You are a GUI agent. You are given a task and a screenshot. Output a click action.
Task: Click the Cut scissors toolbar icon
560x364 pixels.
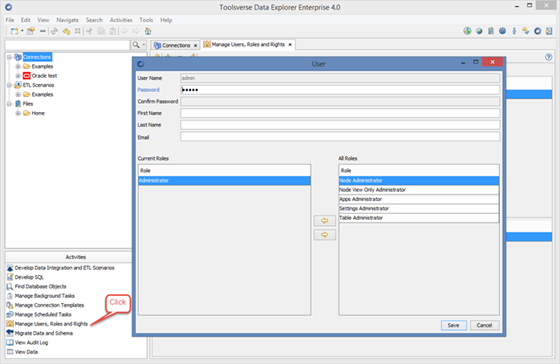coord(90,31)
